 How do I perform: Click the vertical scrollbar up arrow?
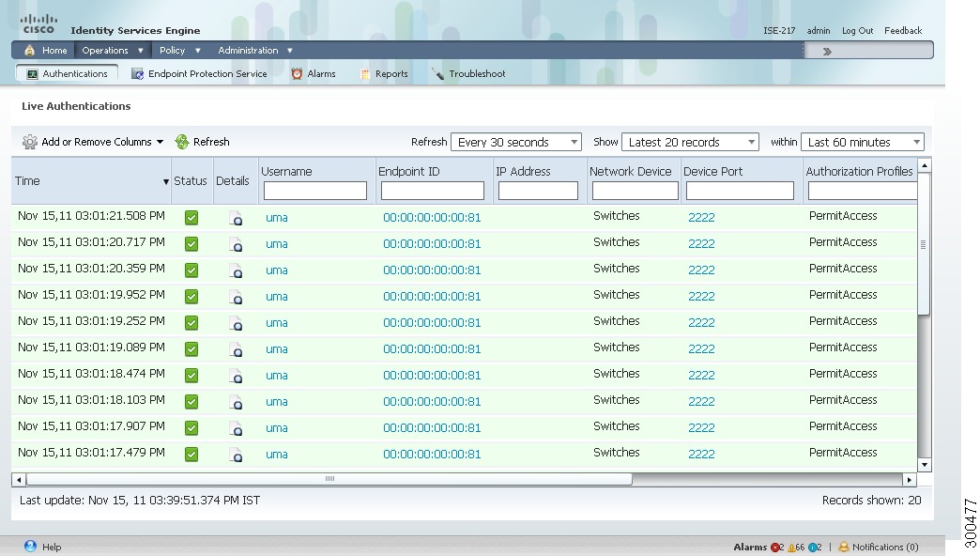(925, 165)
